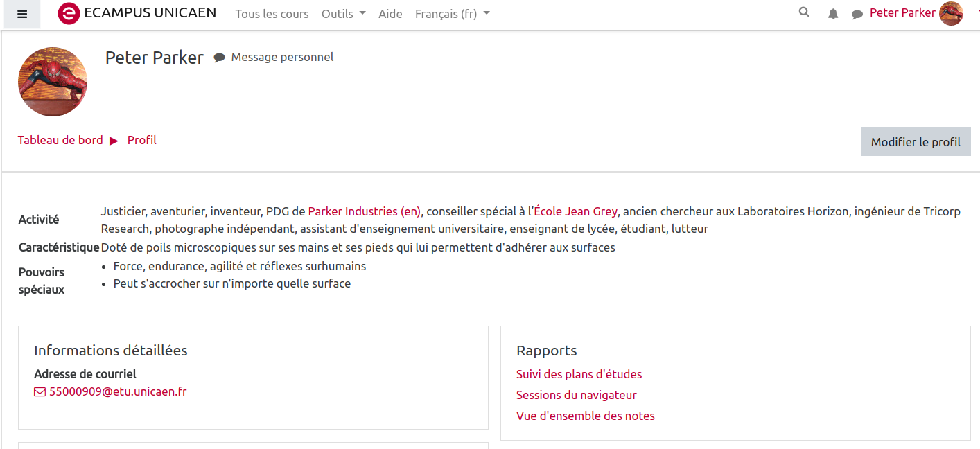This screenshot has width=980, height=449.
Task: Open the notifications bell icon
Action: point(833,15)
